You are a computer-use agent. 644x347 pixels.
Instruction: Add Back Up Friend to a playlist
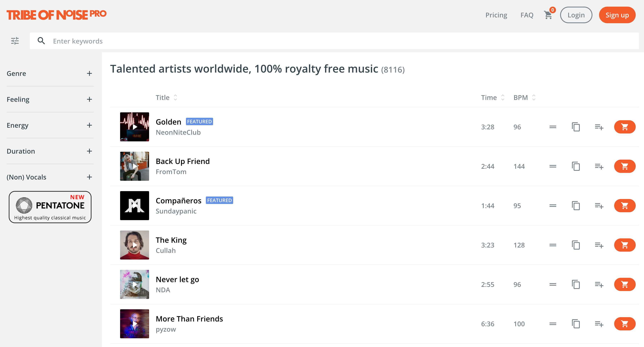coord(599,166)
